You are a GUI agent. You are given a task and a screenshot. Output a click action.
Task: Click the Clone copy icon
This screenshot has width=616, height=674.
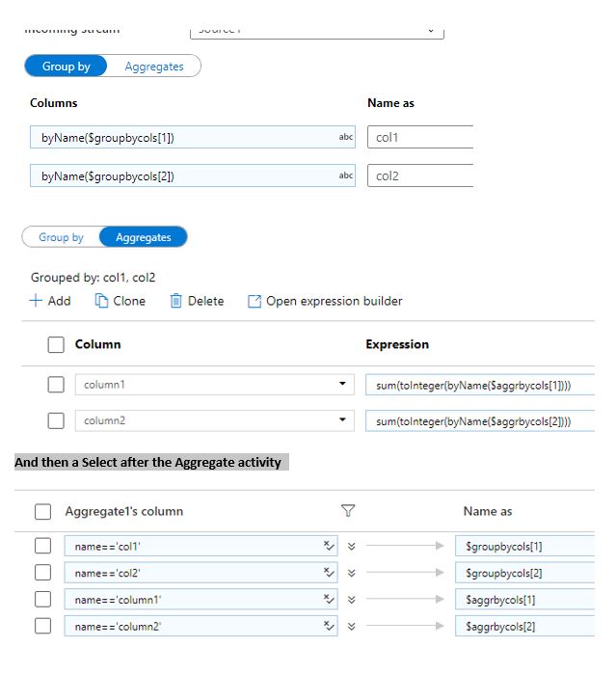(x=101, y=301)
